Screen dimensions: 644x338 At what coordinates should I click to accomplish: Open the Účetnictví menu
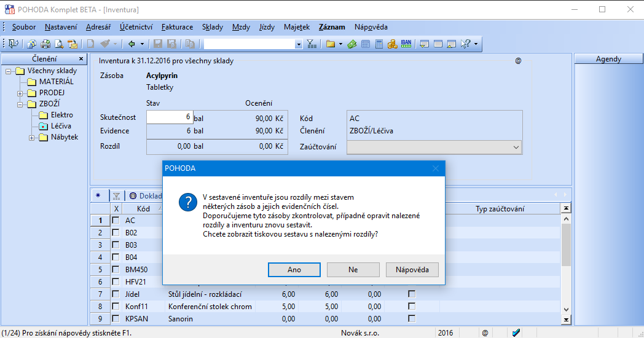[x=136, y=27]
